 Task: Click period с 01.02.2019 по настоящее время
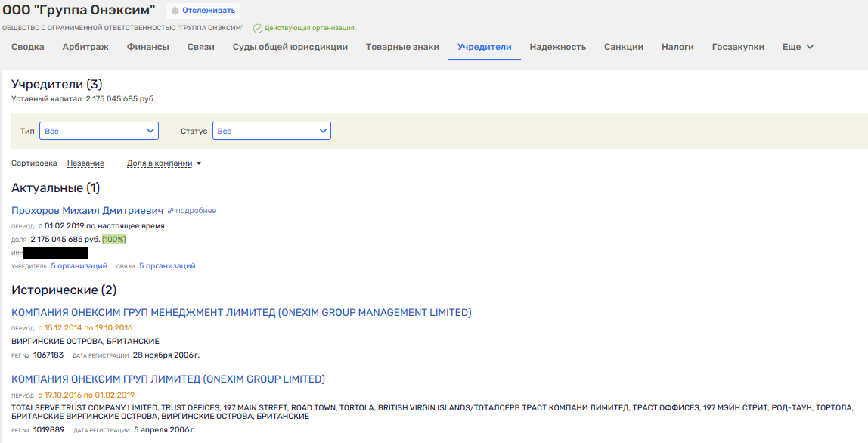[x=101, y=226]
